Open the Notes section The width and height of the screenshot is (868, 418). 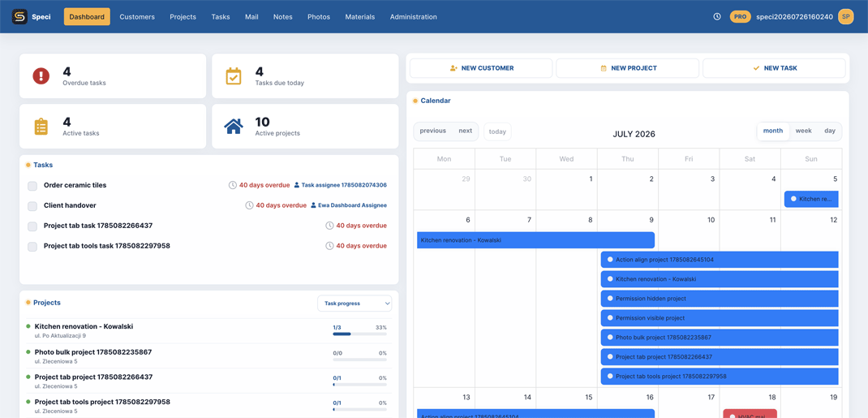pyautogui.click(x=283, y=16)
